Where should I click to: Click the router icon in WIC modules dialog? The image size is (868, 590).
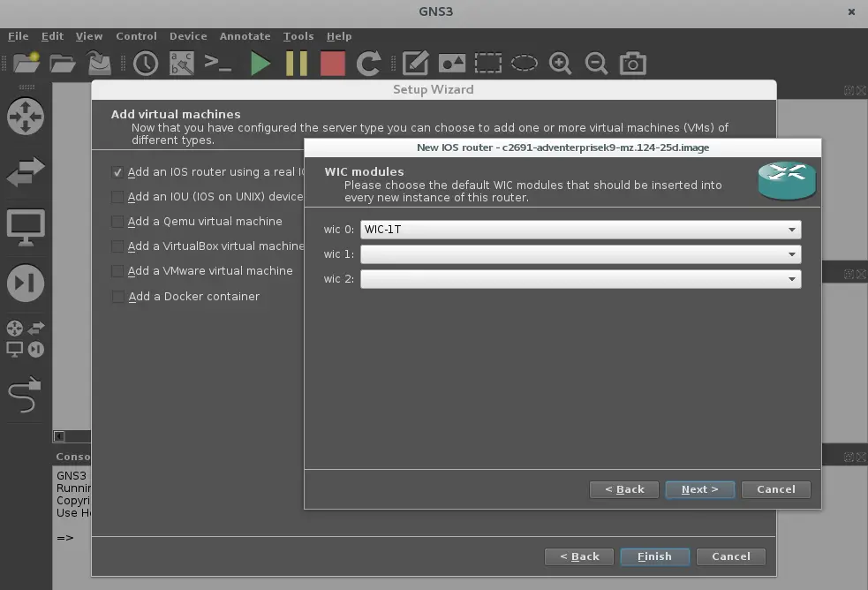point(787,180)
